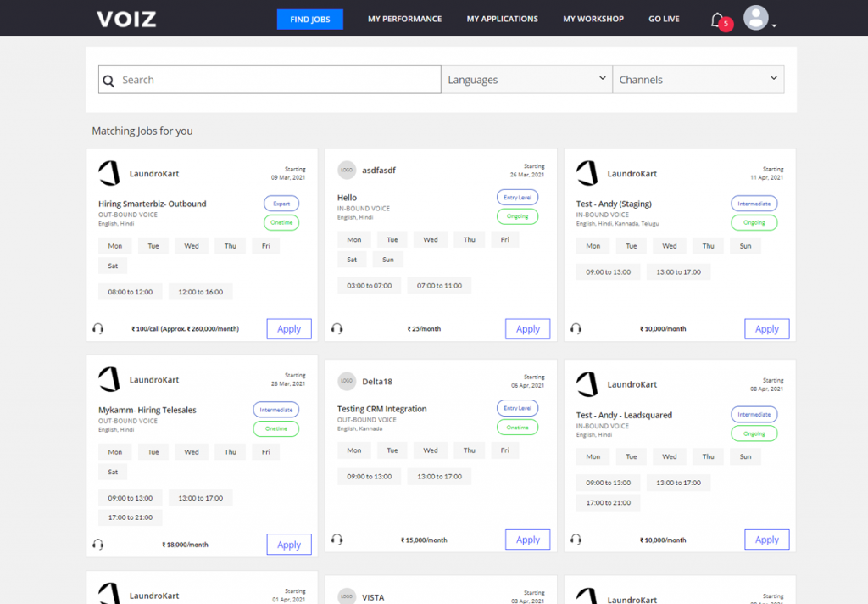The height and width of the screenshot is (604, 868).
Task: Click Ongoing badge on Test - Andy (Staging) card
Action: coord(754,222)
